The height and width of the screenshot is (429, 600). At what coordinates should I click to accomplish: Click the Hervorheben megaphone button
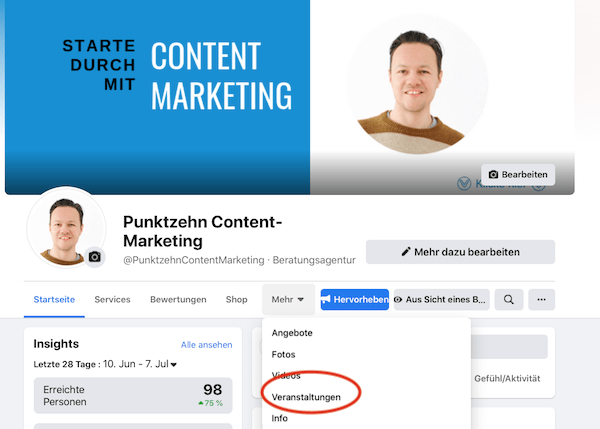coord(354,299)
